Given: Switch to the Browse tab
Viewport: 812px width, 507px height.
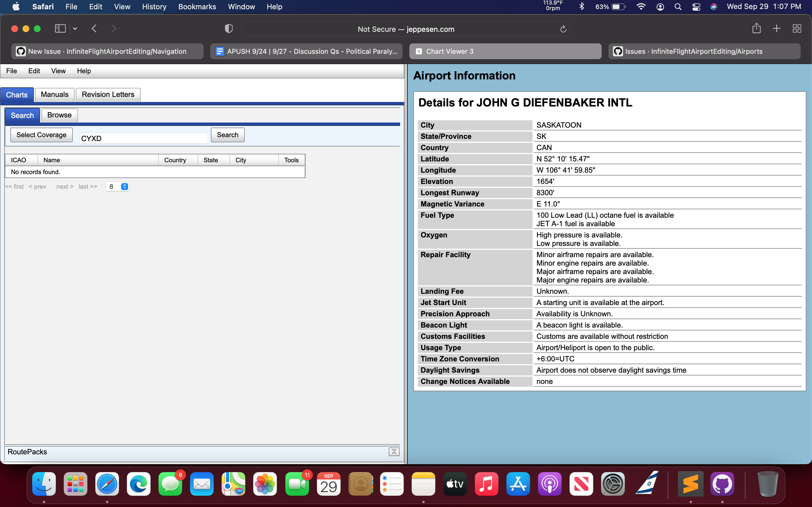Looking at the screenshot, I should click(59, 115).
